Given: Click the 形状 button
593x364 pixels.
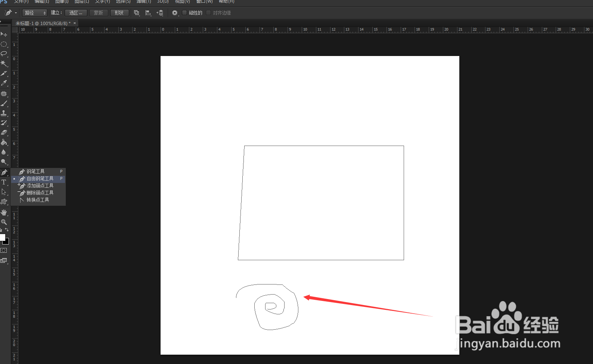Looking at the screenshot, I should (119, 13).
